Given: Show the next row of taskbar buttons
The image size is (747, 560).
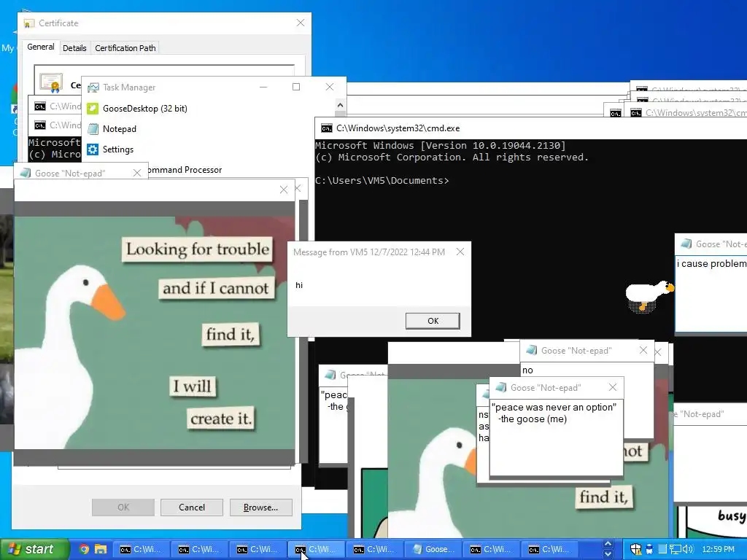Looking at the screenshot, I should coord(608,554).
